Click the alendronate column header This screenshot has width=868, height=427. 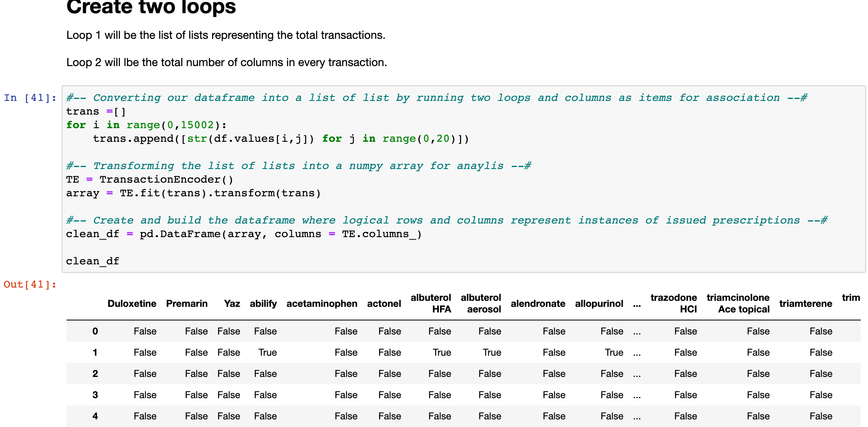(538, 303)
